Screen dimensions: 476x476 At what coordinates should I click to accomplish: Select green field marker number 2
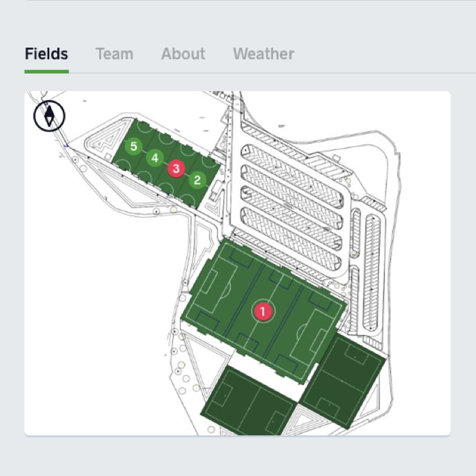pos(197,181)
